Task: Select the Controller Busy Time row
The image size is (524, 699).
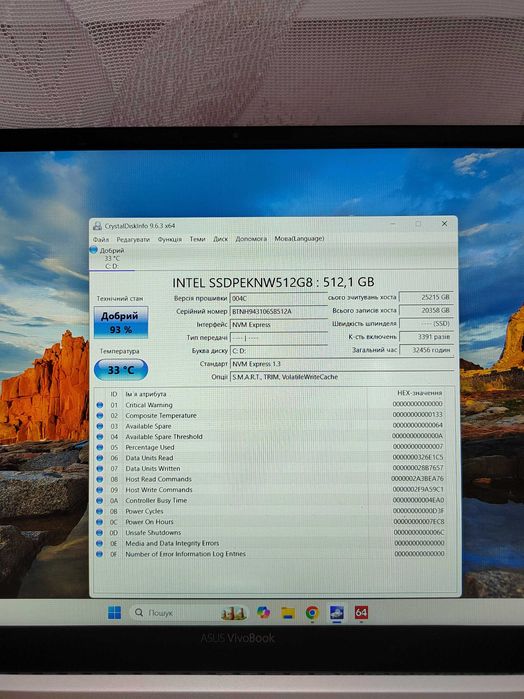Action: click(272, 500)
